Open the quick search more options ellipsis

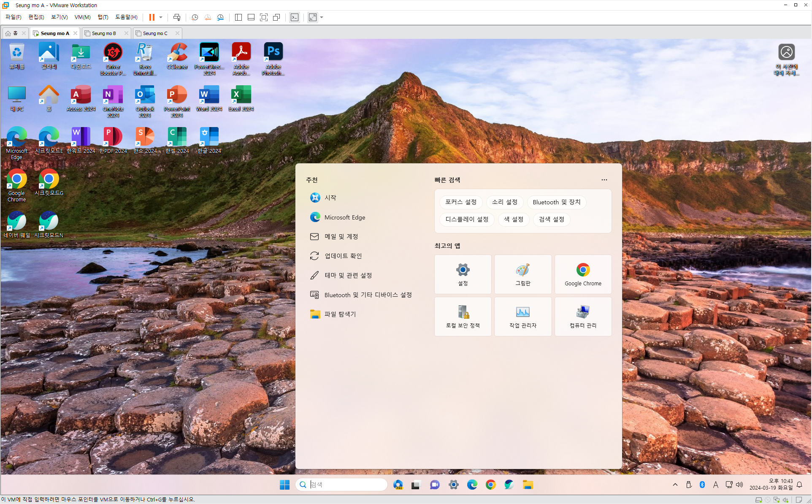coord(604,180)
